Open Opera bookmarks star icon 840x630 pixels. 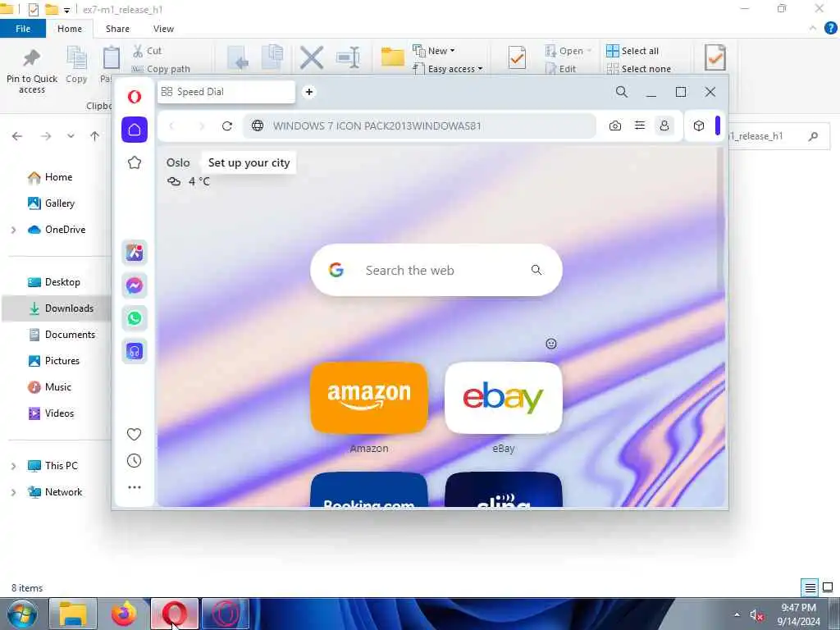pyautogui.click(x=135, y=162)
